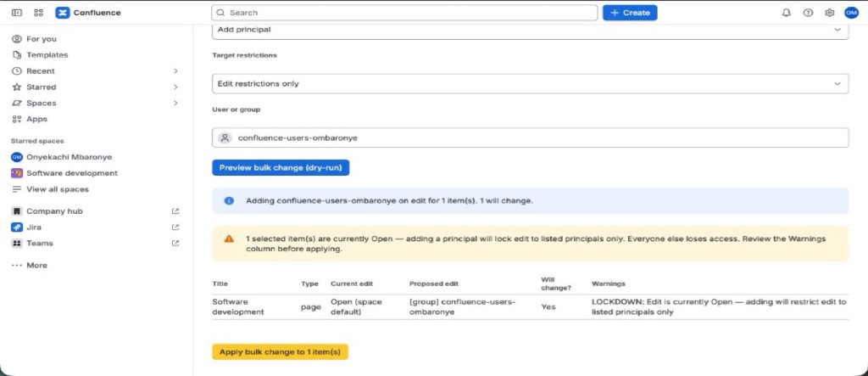
Task: Click the Starred spaces heading
Action: (37, 141)
